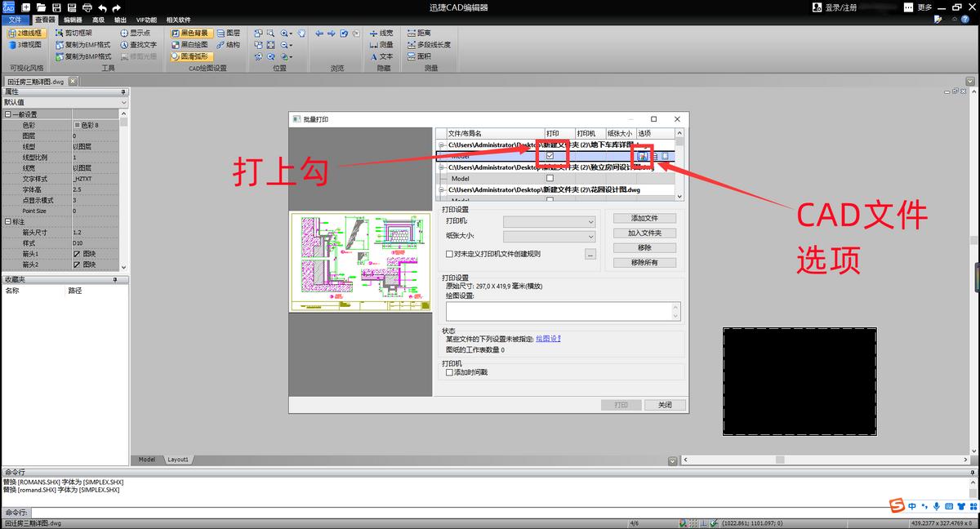
Task: Switch to the Layout1 tab
Action: (x=178, y=459)
